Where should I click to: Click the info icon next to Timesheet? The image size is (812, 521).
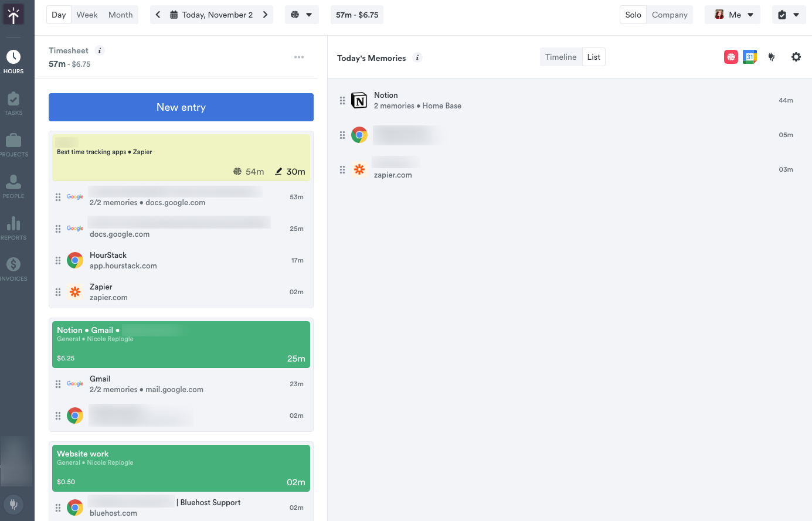point(100,50)
